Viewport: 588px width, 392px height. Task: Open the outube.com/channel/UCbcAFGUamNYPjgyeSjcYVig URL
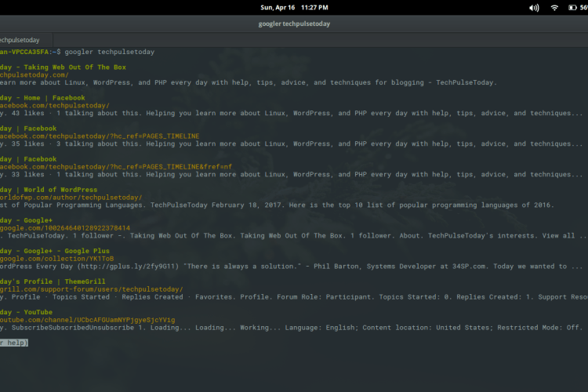[x=87, y=320]
